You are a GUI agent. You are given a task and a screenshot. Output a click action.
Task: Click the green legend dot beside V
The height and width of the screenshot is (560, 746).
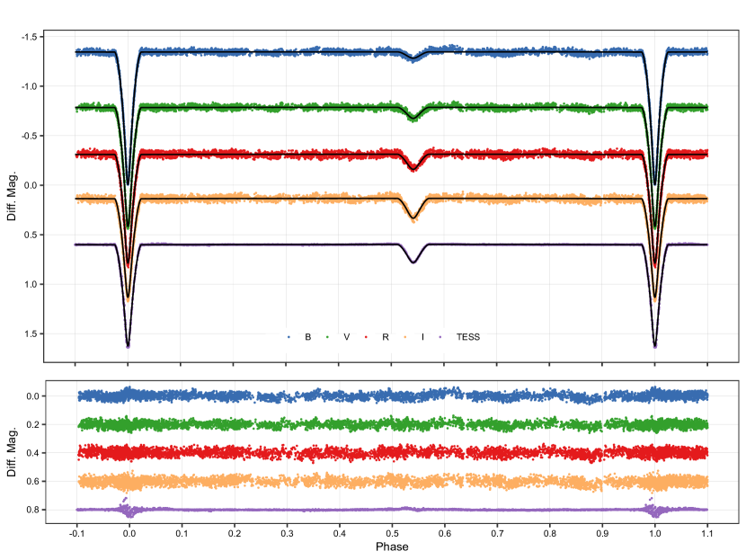[327, 337]
